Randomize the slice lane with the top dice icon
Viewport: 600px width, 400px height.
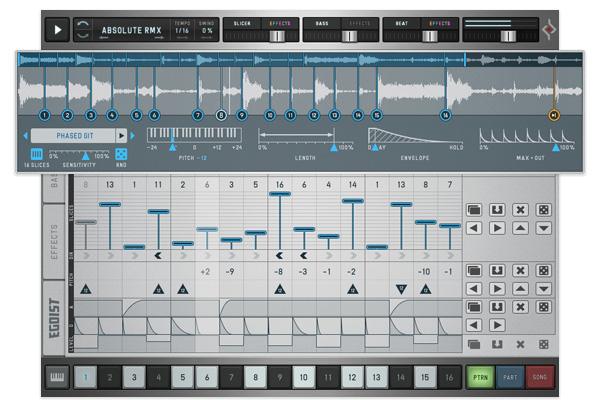[543, 210]
